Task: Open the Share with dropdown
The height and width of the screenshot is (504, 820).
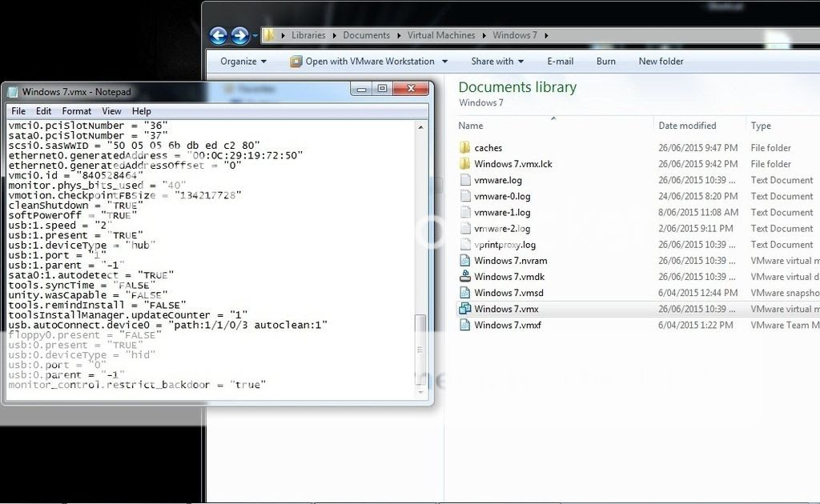Action: pos(496,61)
